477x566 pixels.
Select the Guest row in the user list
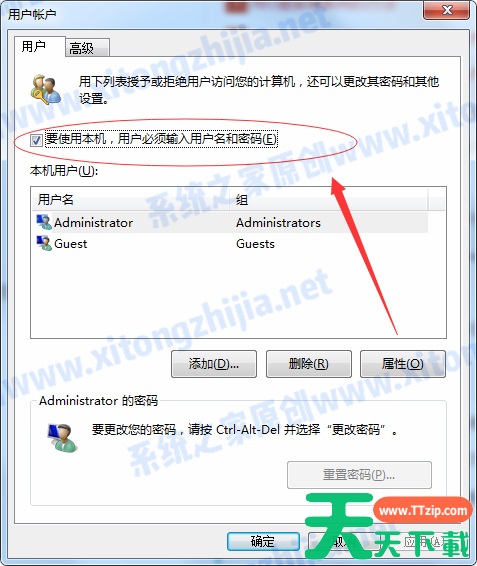coord(230,244)
